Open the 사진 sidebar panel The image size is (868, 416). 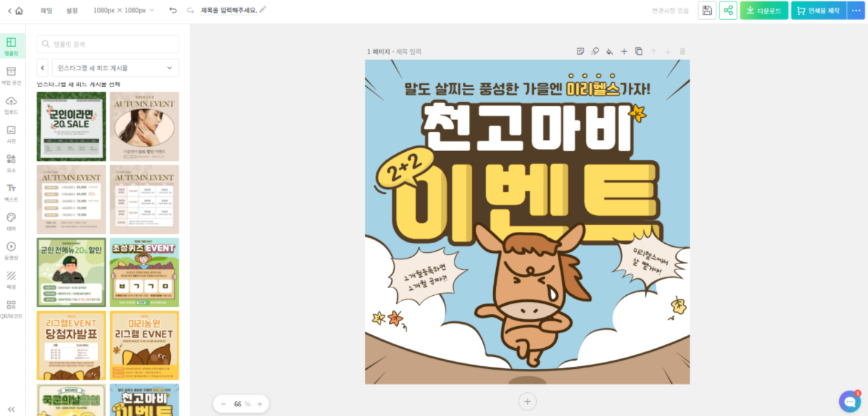point(11,134)
